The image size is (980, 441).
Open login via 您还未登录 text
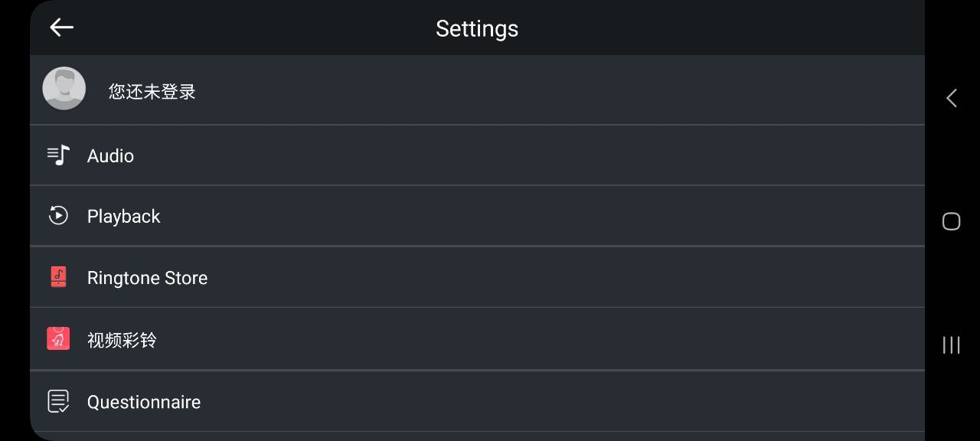(152, 92)
